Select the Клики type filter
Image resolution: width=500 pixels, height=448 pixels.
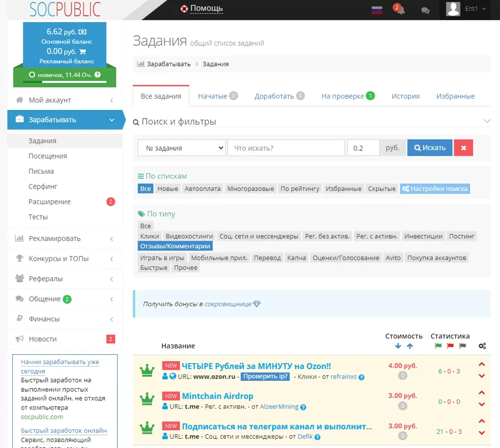[149, 236]
